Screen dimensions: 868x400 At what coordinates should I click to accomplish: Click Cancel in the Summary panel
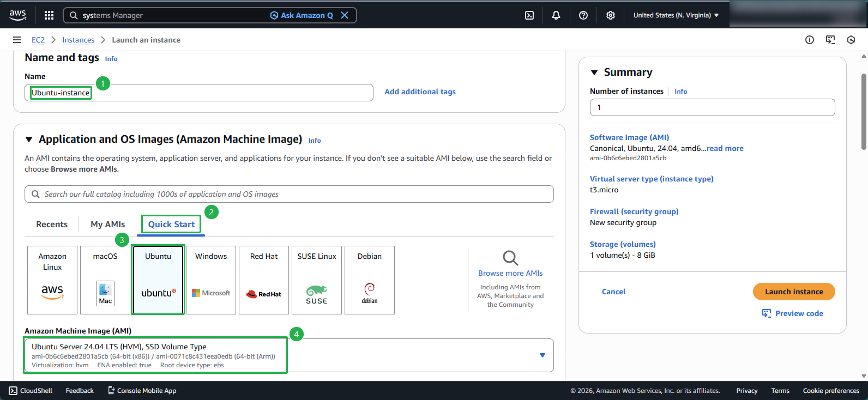point(613,292)
